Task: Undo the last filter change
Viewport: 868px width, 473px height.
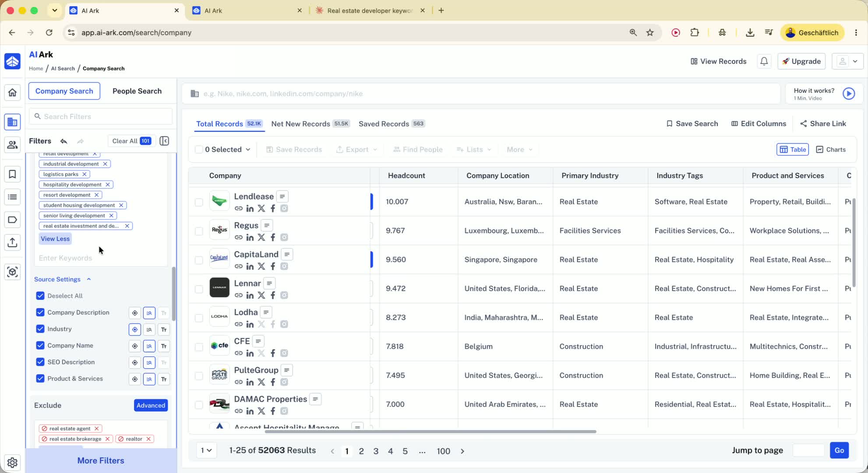Action: (64, 141)
